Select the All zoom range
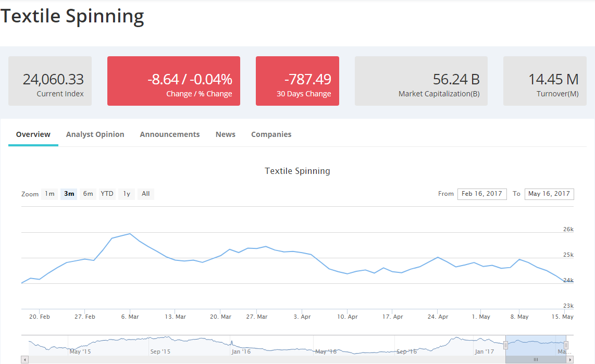The height and width of the screenshot is (364, 595). click(145, 194)
